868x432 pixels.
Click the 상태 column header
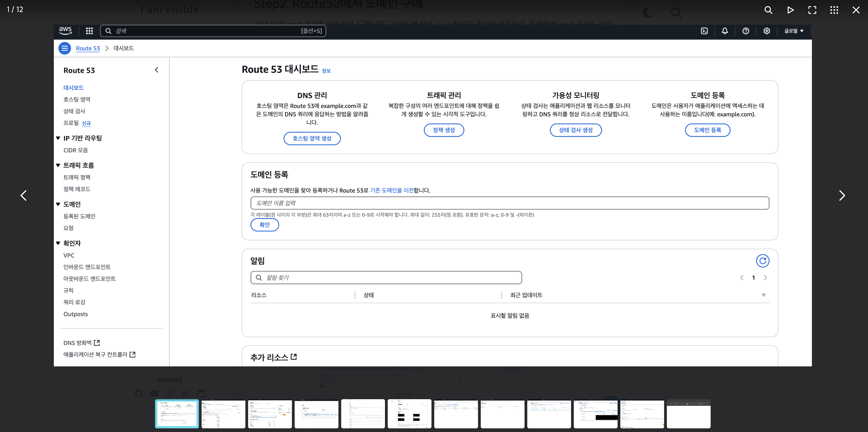tap(369, 295)
